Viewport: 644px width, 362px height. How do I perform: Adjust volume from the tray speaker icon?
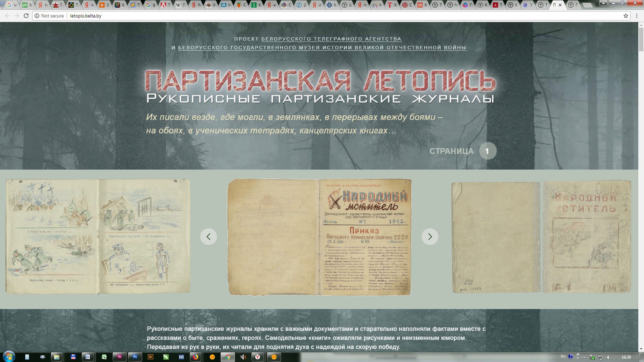tap(609, 357)
